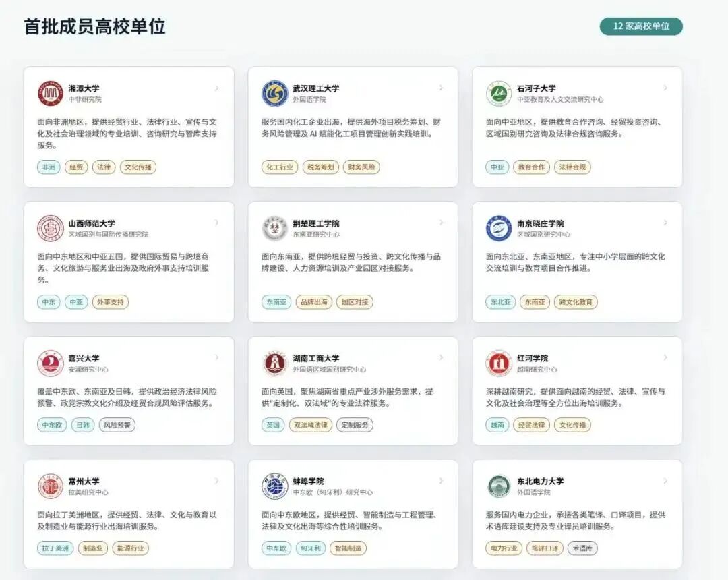Screen dimensions: 728x580
Task: Click the 东北电力大学 logo icon
Action: click(x=499, y=486)
